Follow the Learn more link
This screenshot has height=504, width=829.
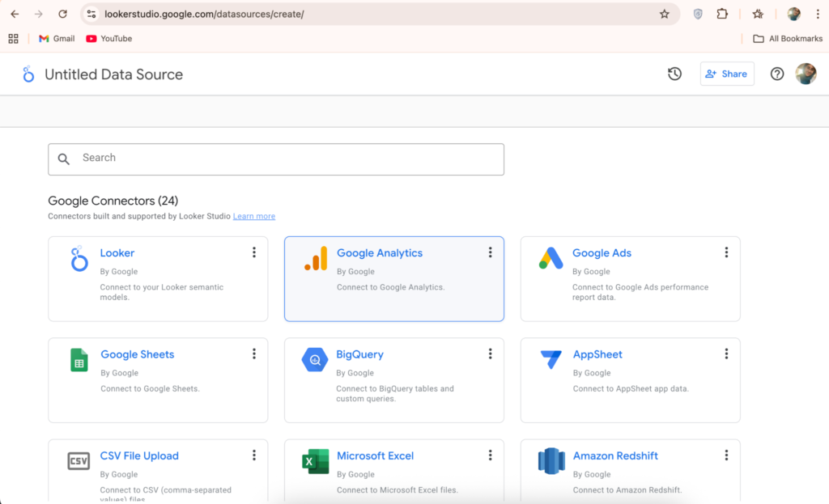(x=254, y=217)
